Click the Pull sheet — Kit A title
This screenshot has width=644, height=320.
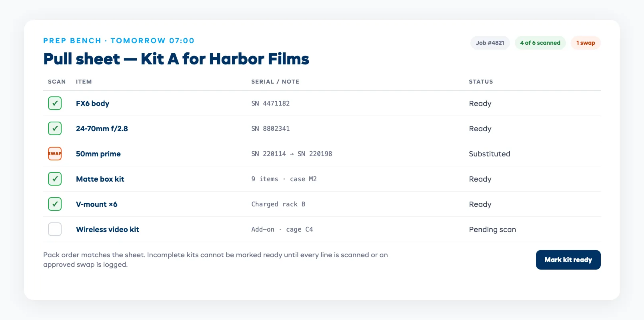(176, 59)
